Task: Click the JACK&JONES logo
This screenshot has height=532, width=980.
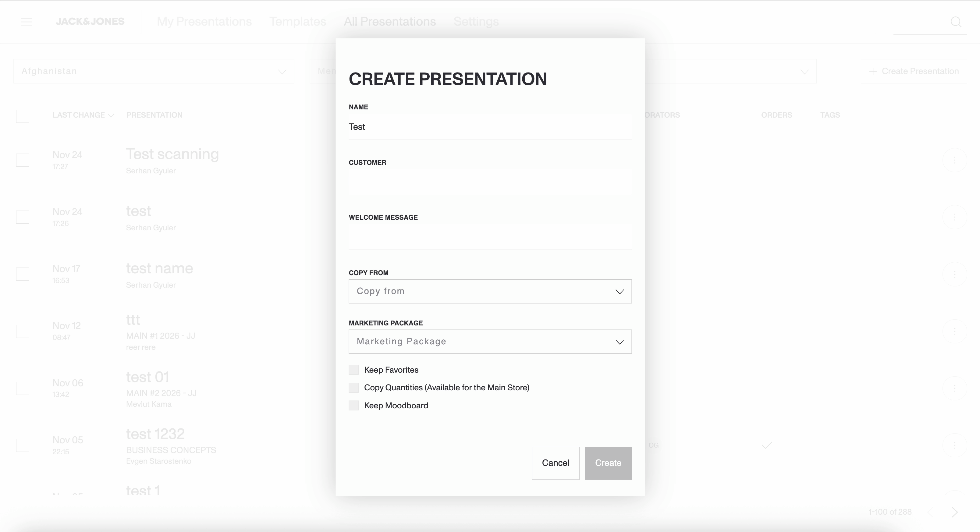Action: pyautogui.click(x=90, y=22)
